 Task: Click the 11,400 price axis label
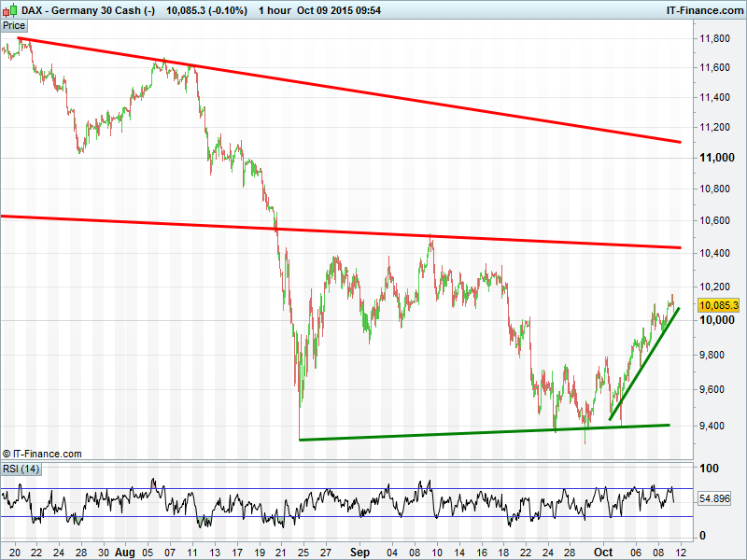click(x=714, y=97)
